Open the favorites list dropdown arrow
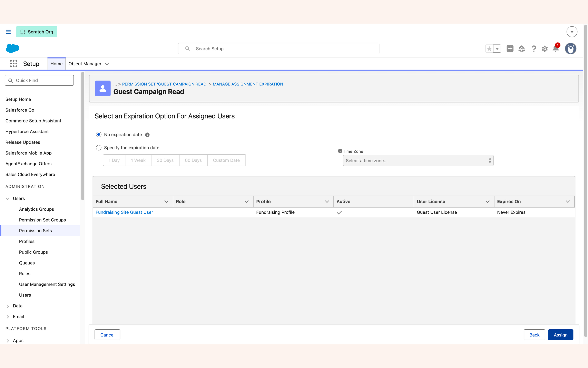 pos(497,49)
